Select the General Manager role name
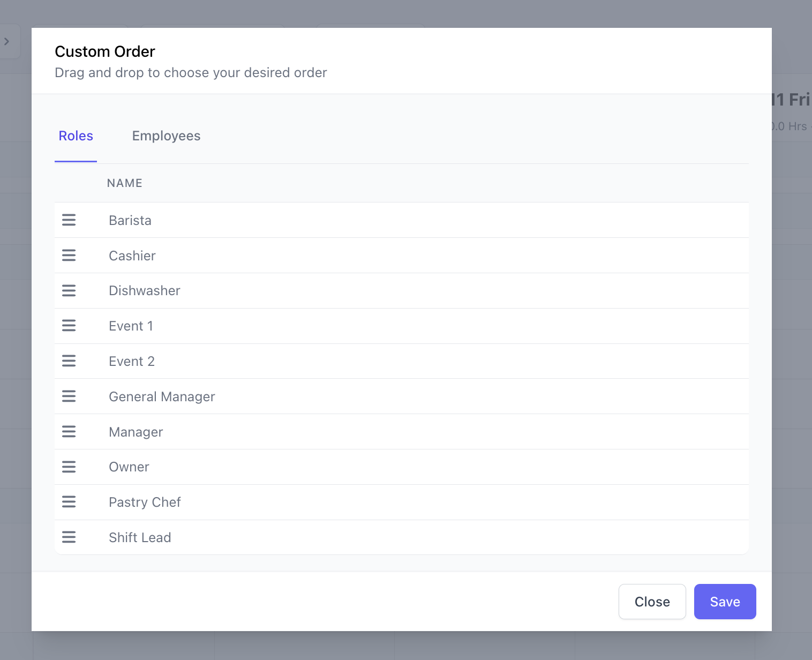This screenshot has height=660, width=812. click(162, 397)
